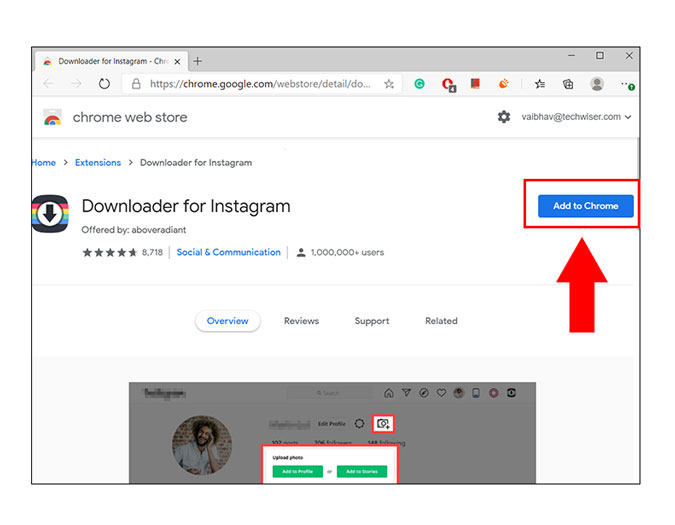Click the Downloader for Instagram heading
This screenshot has height=525, width=675.
coord(186,206)
